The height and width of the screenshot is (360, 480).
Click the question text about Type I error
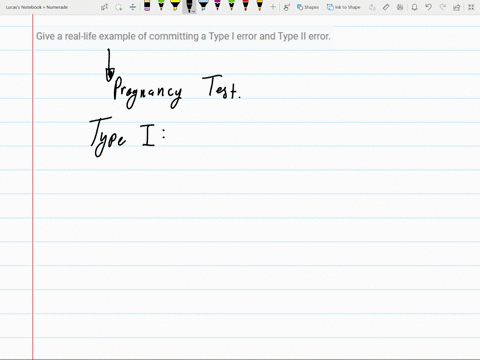(x=183, y=36)
